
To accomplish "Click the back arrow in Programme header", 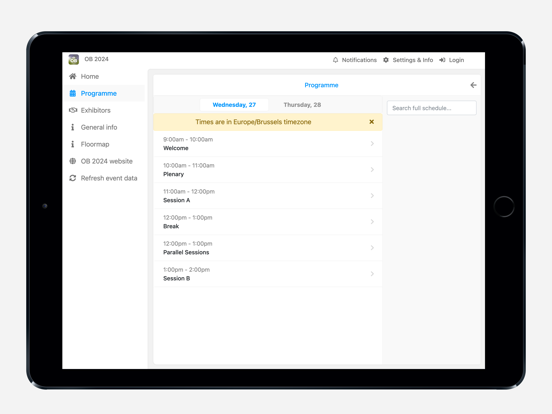I will (x=473, y=85).
